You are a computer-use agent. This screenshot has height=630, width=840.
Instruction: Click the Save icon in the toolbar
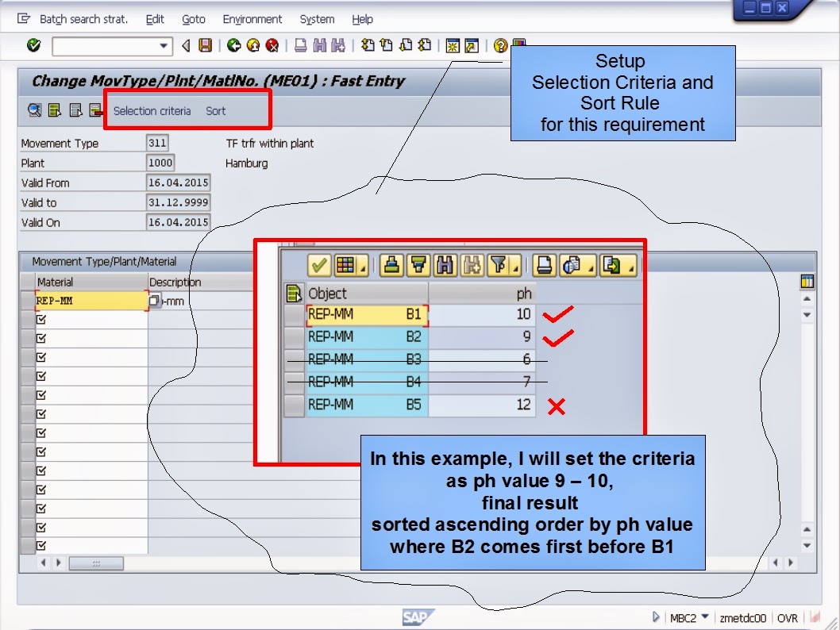(205, 45)
